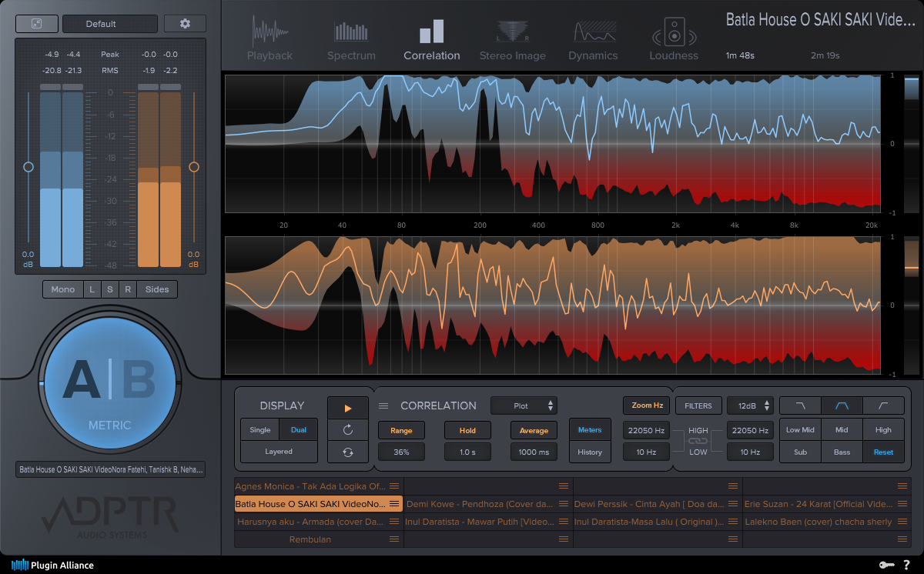Click the Sub band preset

pyautogui.click(x=800, y=452)
